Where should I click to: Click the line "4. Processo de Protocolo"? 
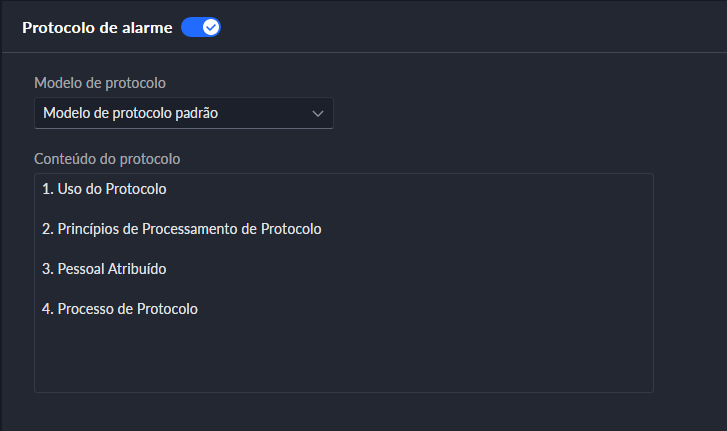[x=120, y=309]
